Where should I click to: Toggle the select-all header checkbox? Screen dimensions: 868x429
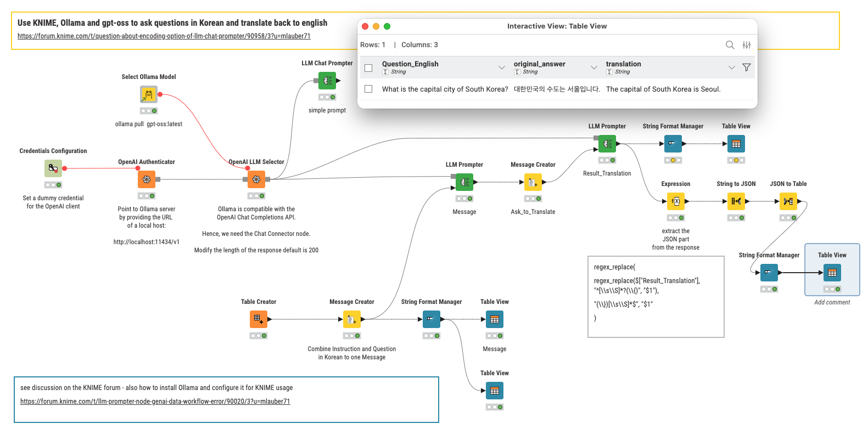(369, 68)
